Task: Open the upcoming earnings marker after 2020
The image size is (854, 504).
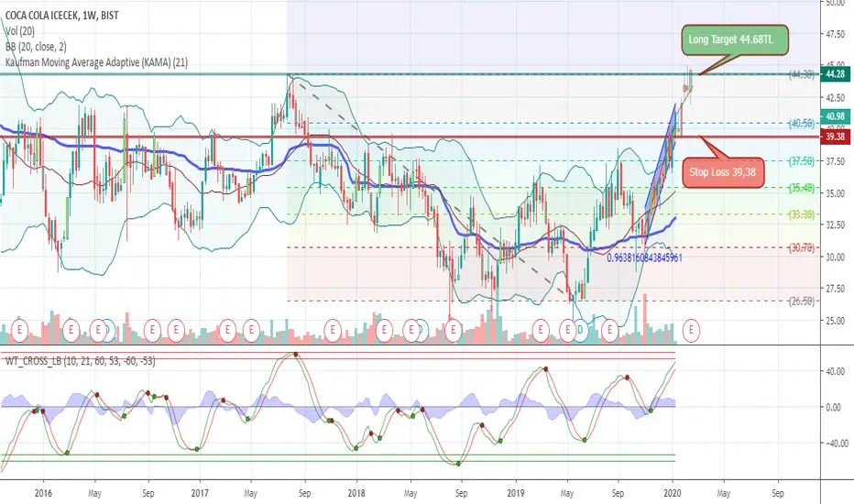Action: pos(692,330)
